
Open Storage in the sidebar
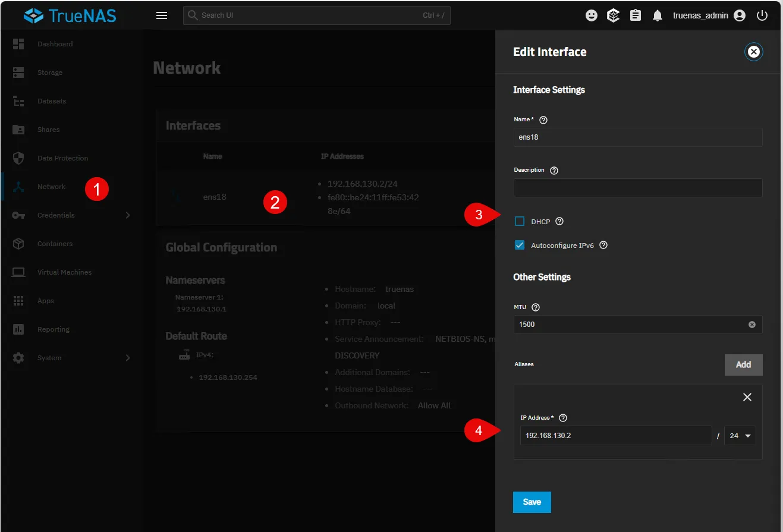tap(50, 73)
